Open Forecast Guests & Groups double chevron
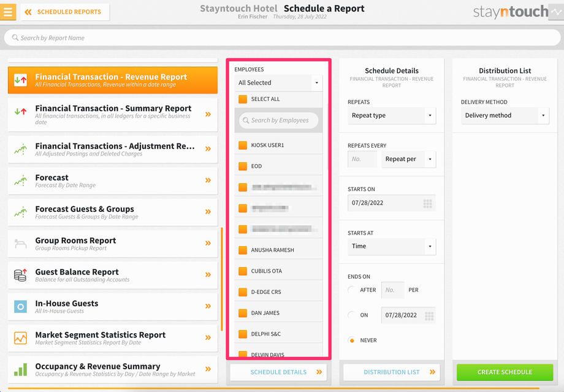 coord(208,212)
